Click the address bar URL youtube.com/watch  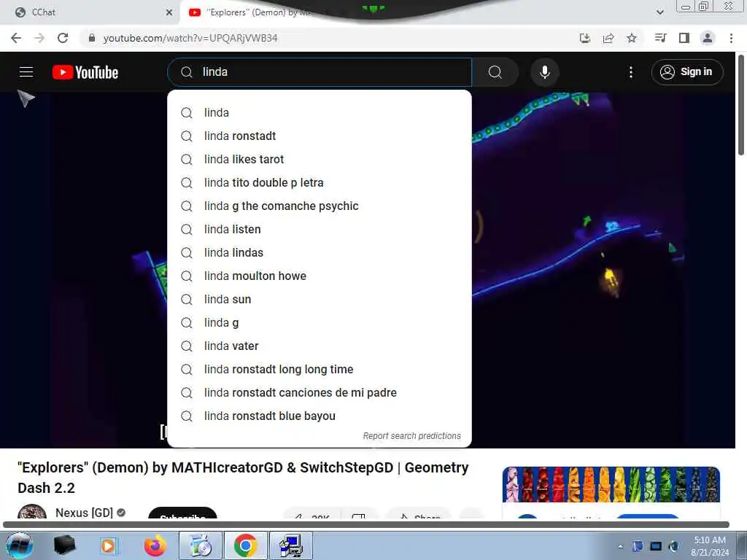(x=190, y=38)
